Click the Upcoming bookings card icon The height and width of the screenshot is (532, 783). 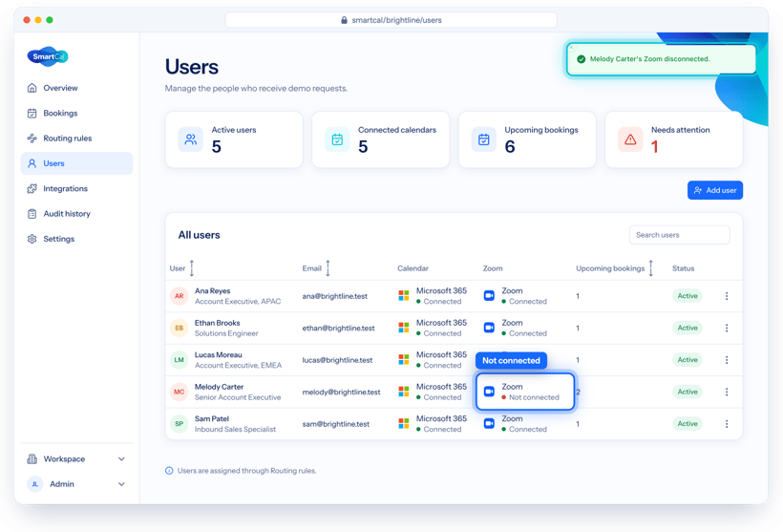tap(484, 139)
